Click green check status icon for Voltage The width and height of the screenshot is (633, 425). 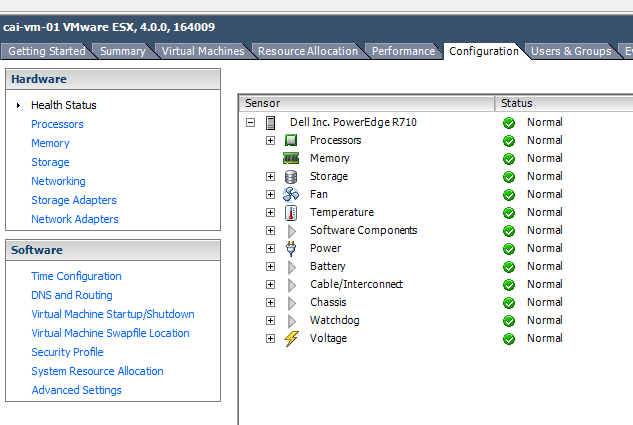point(509,339)
